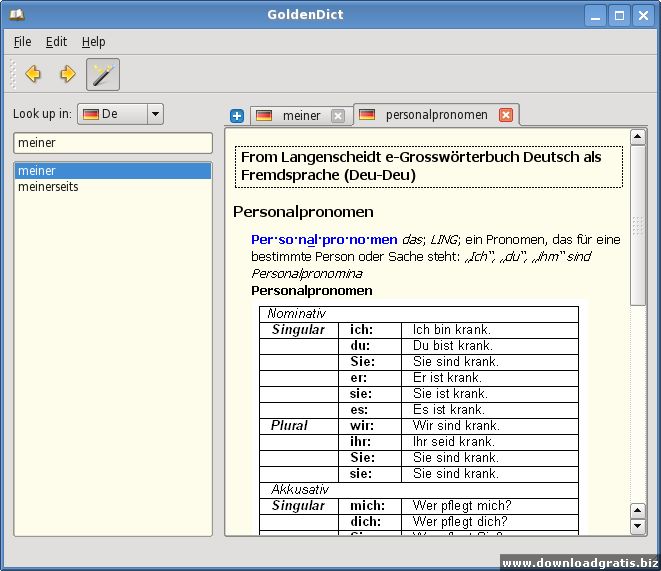Click the 'es:' table cell
This screenshot has height=571, width=661.
pos(370,410)
